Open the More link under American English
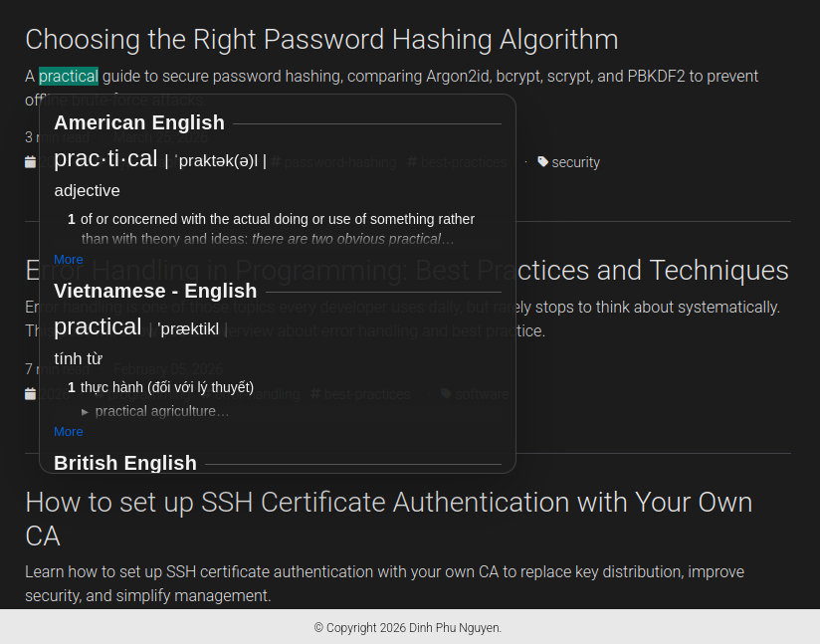 click(x=69, y=260)
